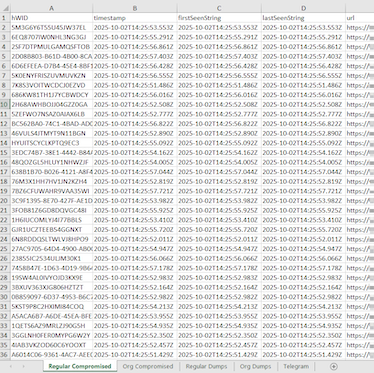Click lastSeenString value ending 56.822Z
This screenshot has height=373, width=374.
(303, 124)
